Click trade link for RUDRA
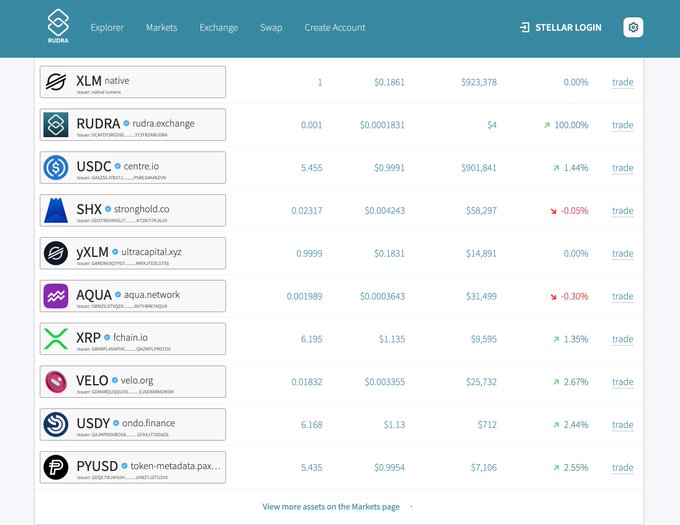 point(622,125)
